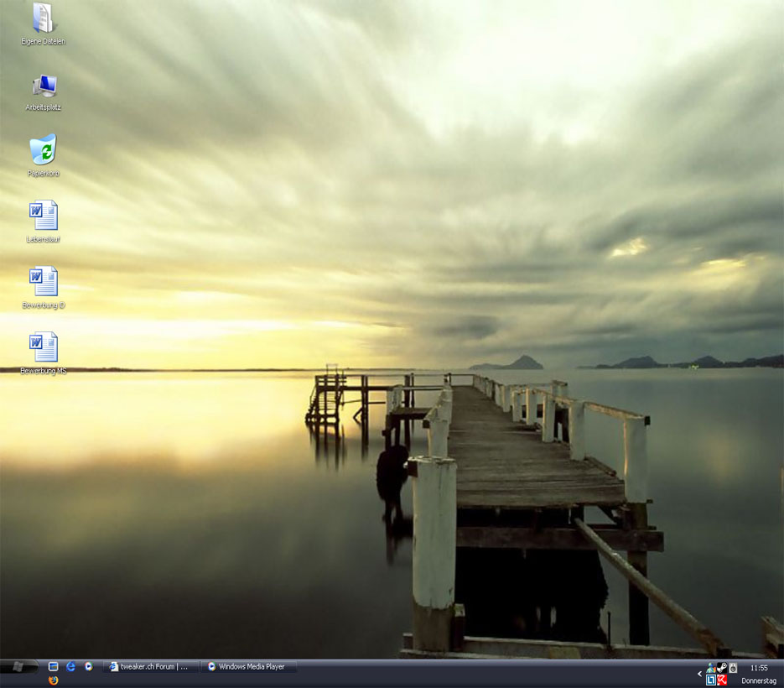Open the volume speaker tray icon
The width and height of the screenshot is (784, 688).
tap(733, 668)
